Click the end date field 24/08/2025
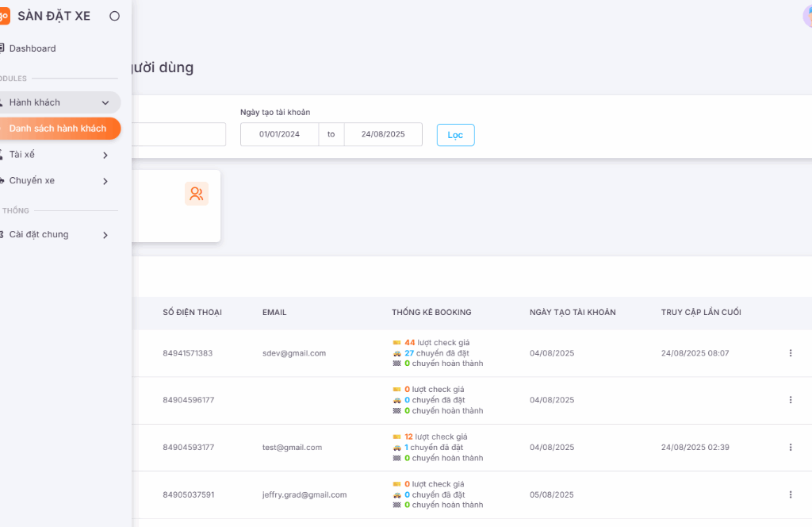Viewport: 812px width, 527px height. 382,134
